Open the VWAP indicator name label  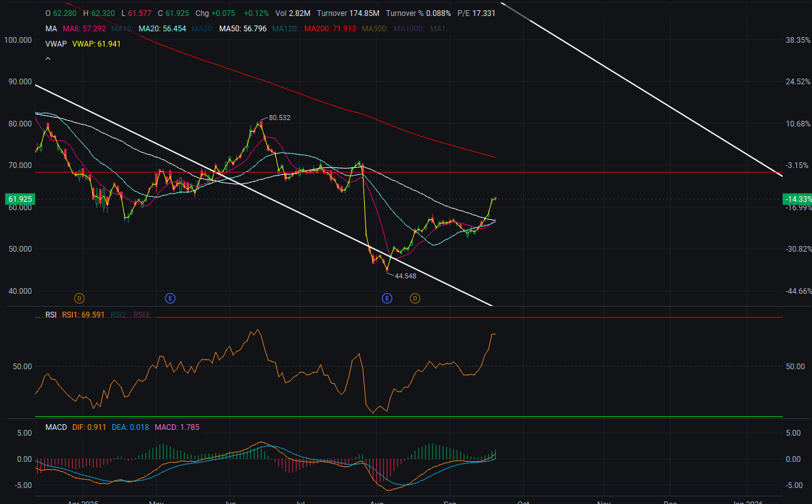point(56,44)
